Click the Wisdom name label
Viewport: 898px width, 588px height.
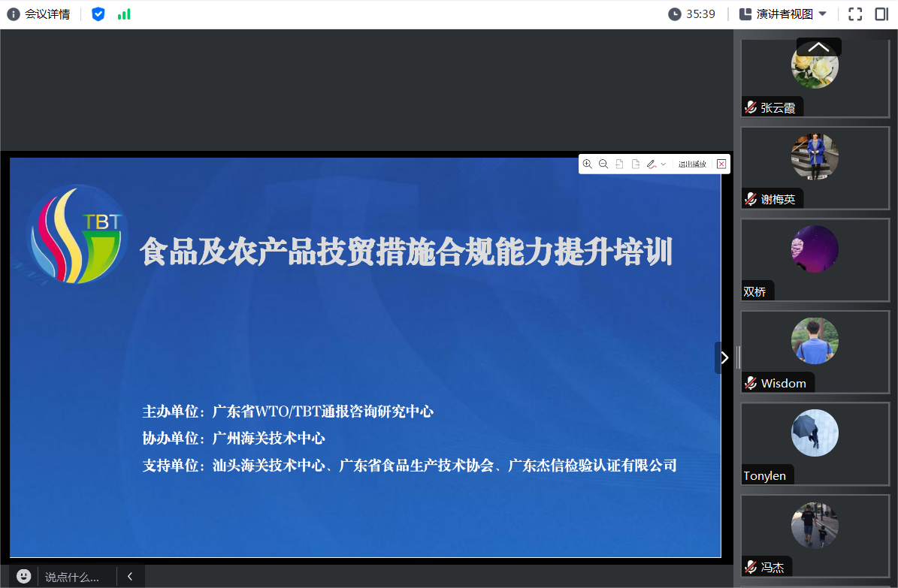[784, 384]
